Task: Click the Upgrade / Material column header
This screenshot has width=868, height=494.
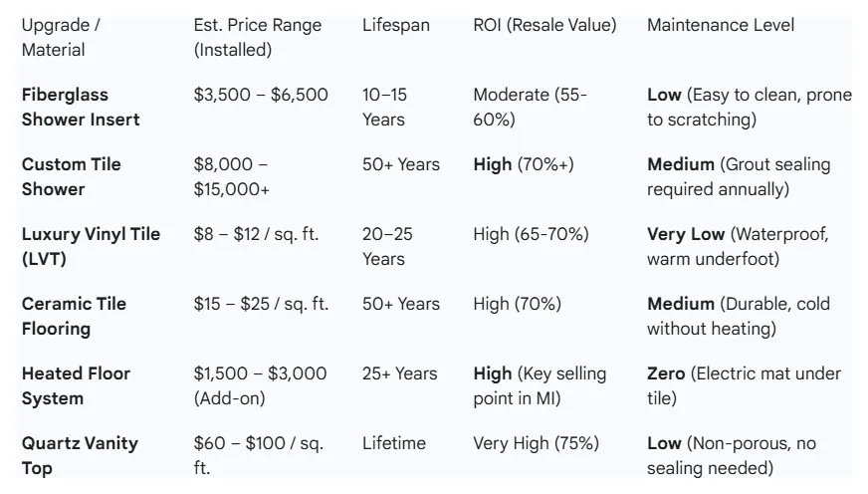Action: click(x=61, y=37)
